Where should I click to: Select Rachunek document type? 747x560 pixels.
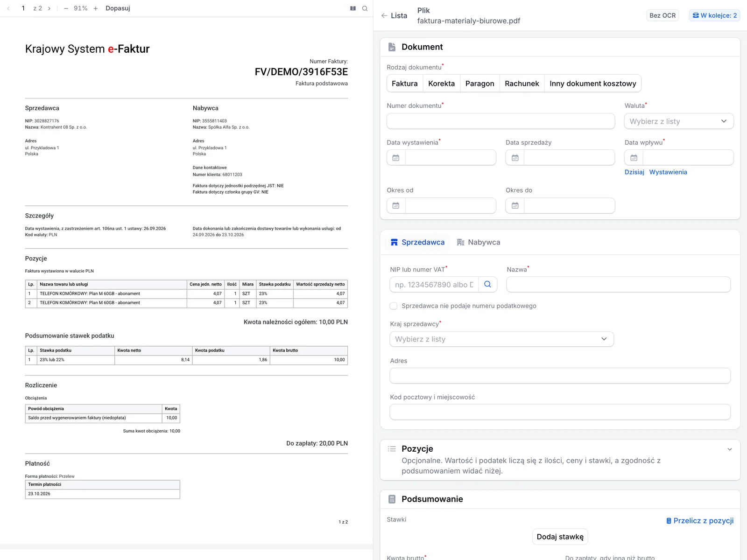(522, 84)
